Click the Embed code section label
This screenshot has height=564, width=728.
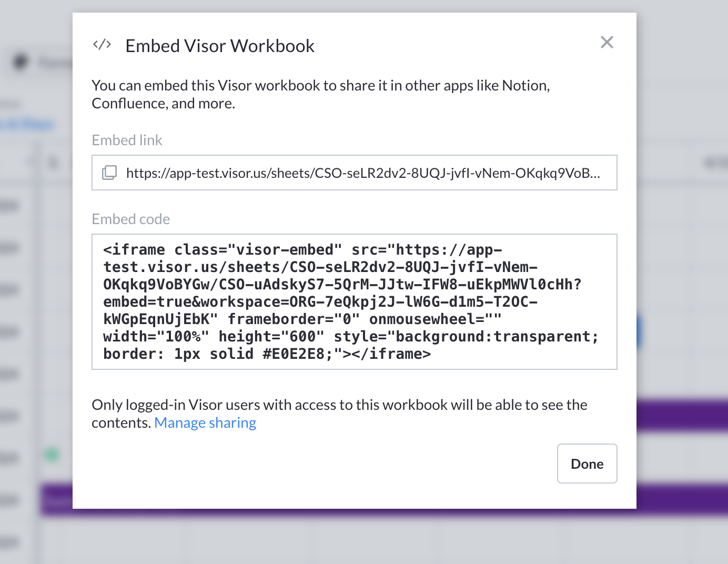coord(130,219)
